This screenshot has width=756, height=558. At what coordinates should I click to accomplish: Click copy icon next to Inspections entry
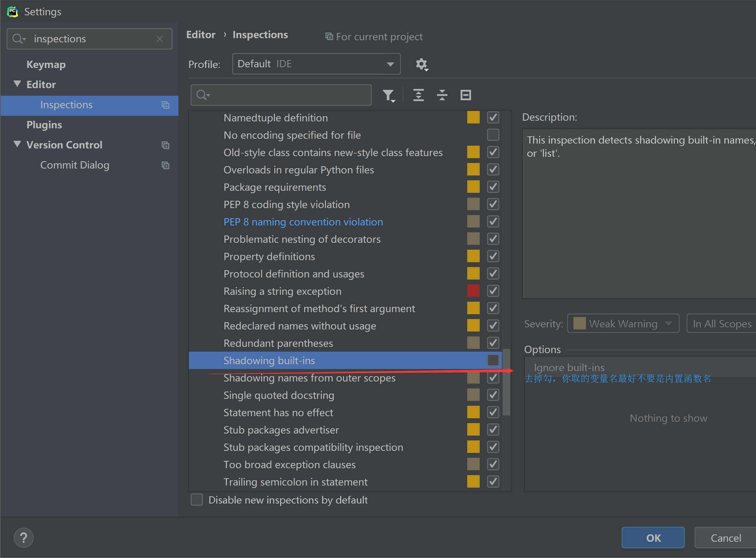tap(166, 105)
